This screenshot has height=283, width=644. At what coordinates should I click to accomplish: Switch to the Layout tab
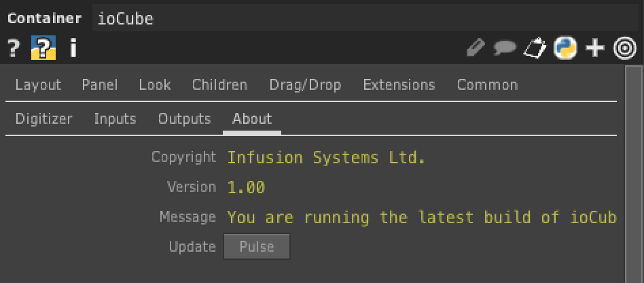(38, 85)
